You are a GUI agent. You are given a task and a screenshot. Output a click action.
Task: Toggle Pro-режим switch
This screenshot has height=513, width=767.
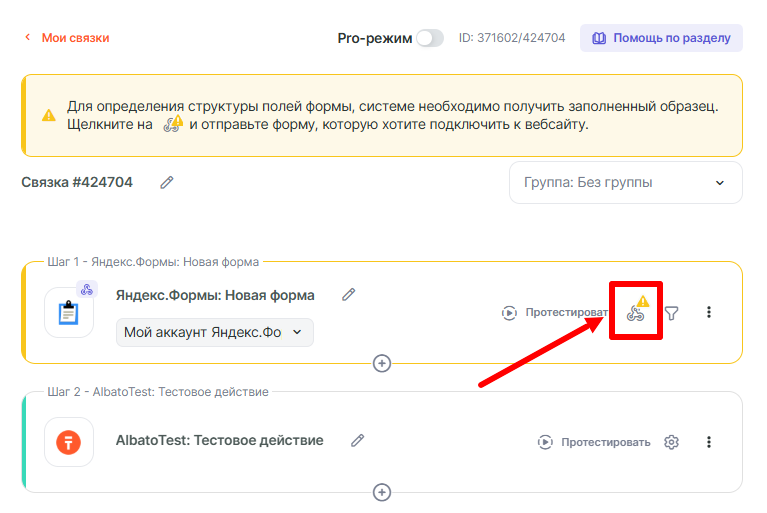pos(430,38)
